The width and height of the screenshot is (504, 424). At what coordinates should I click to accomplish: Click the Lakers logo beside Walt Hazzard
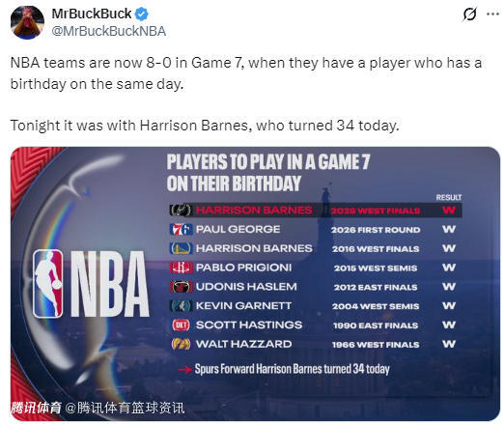pyautogui.click(x=181, y=344)
